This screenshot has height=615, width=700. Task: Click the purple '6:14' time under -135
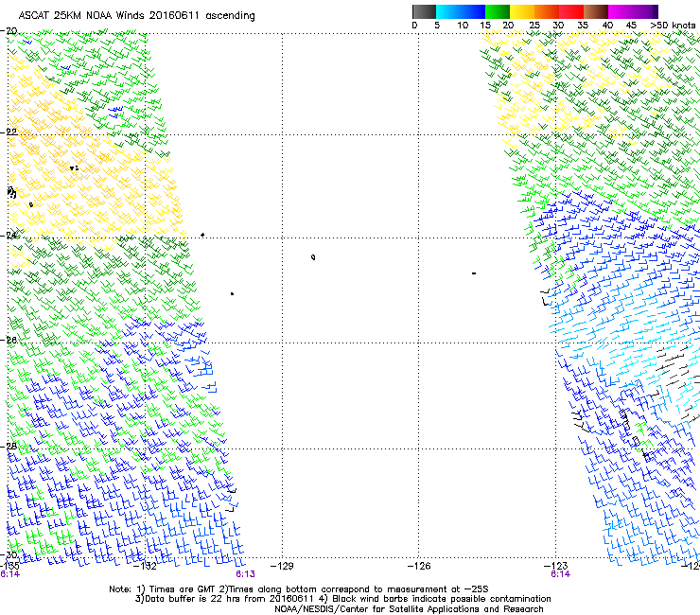[x=9, y=574]
